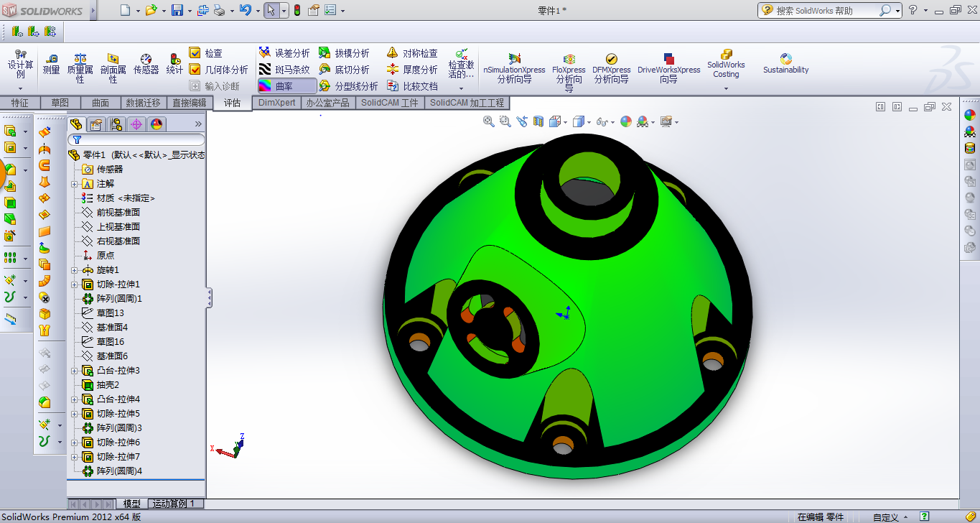Screen dimensions: 980x523
Task: Run 底切分析 (Undercut Analysis)
Action: (x=345, y=70)
